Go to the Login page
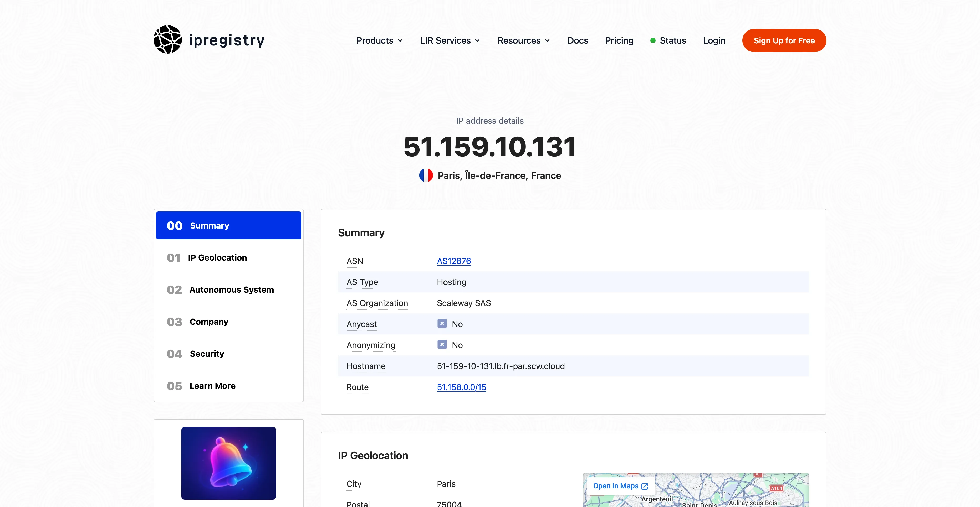The height and width of the screenshot is (507, 980). click(714, 40)
